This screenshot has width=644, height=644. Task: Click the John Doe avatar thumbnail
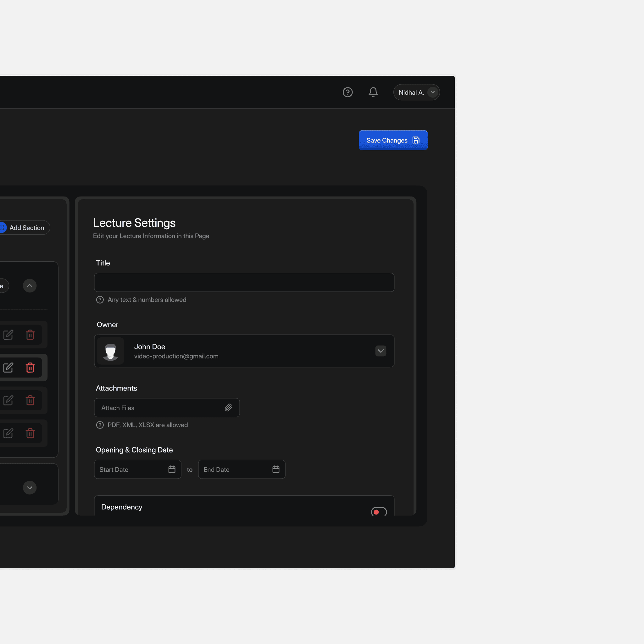pyautogui.click(x=110, y=351)
